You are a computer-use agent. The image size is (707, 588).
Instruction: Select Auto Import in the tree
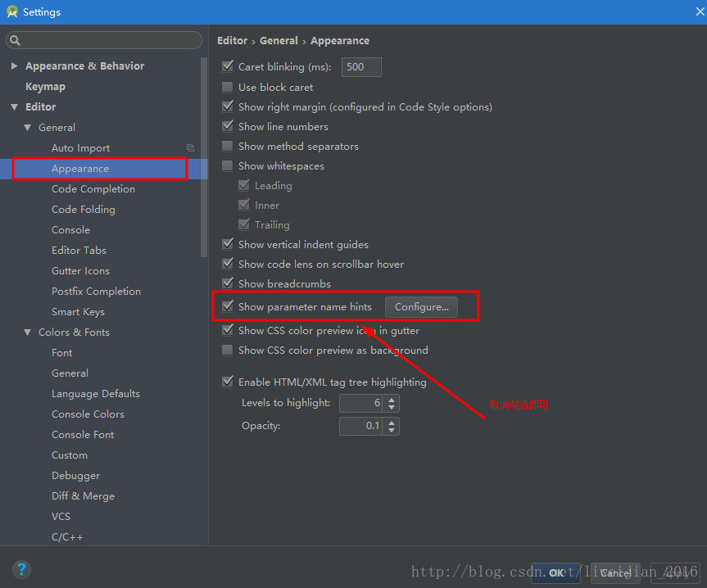point(81,147)
